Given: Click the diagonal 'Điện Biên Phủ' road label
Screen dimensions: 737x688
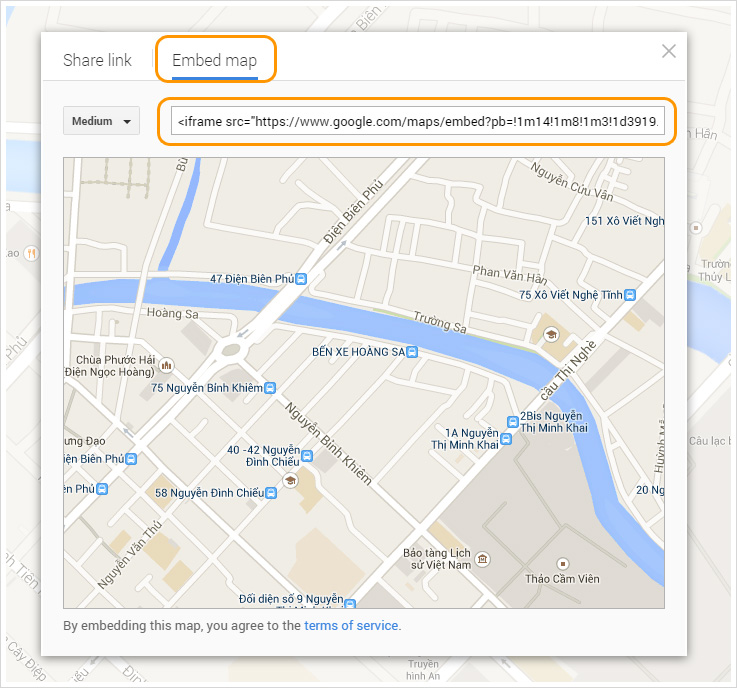Looking at the screenshot, I should [x=353, y=211].
